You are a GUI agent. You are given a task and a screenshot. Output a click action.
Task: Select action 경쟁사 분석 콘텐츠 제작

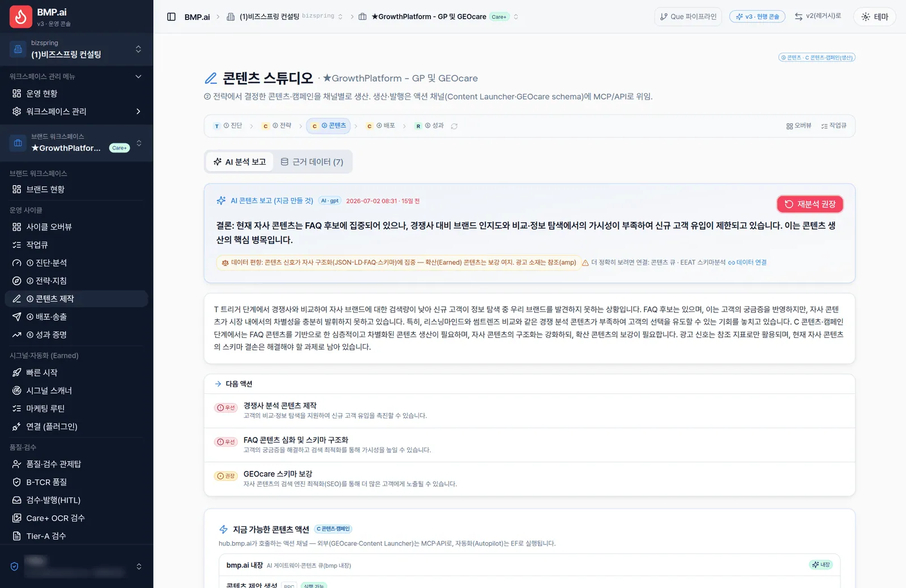coord(529,411)
